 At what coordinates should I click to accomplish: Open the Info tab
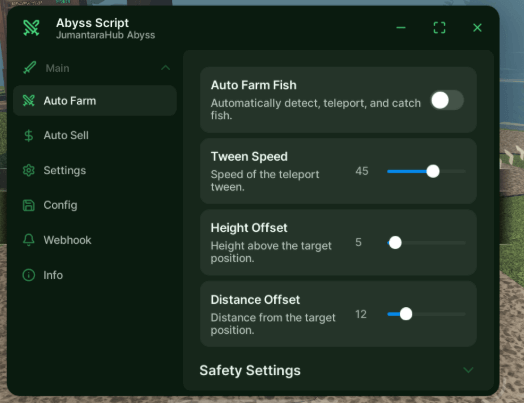click(95, 275)
